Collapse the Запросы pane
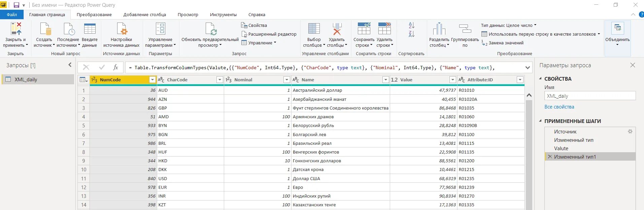This screenshot has height=210, width=644. pyautogui.click(x=70, y=65)
